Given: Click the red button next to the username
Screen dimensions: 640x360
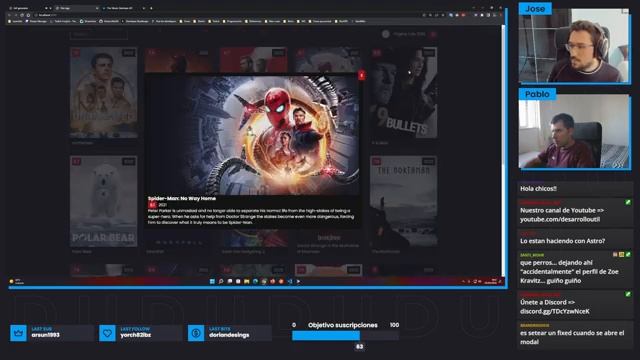Looking at the screenshot, I should point(433,34).
